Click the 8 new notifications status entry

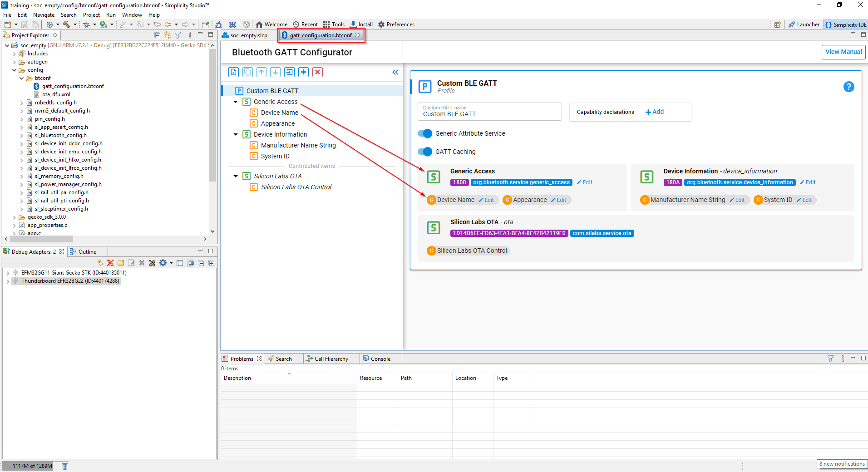pos(842,464)
